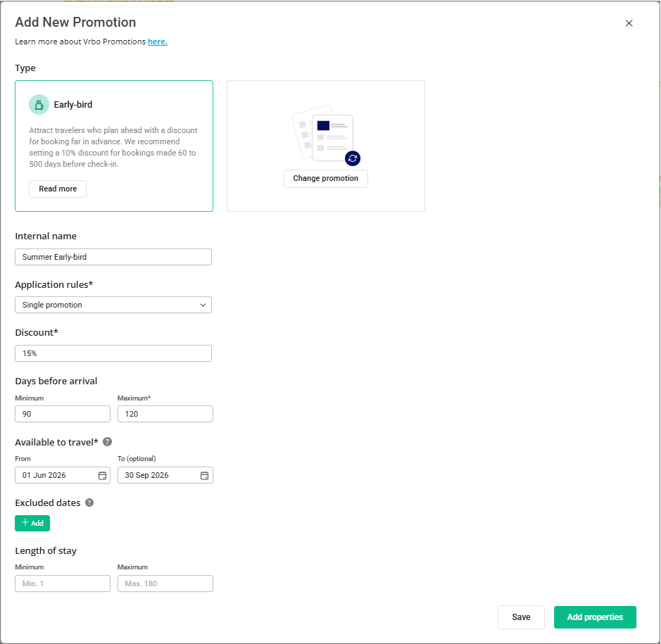Open the Vrbo Promotions 'here' link

click(157, 42)
